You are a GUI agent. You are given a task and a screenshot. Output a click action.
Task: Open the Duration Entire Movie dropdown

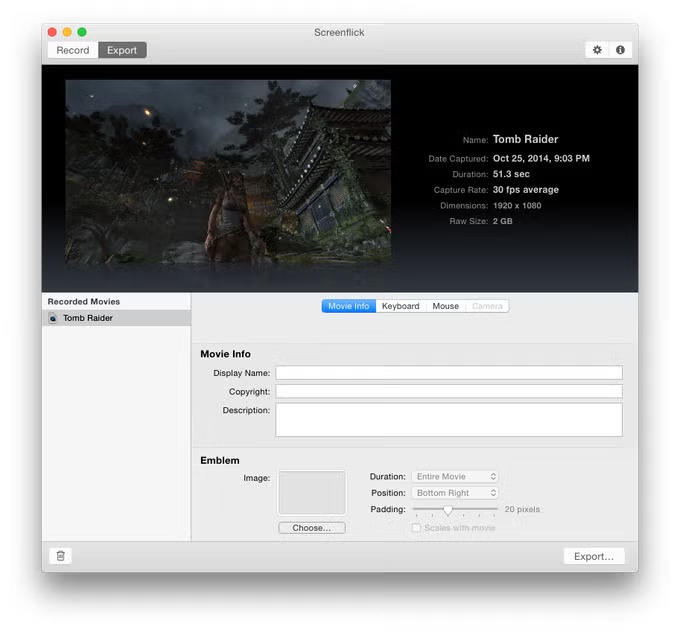click(x=455, y=477)
